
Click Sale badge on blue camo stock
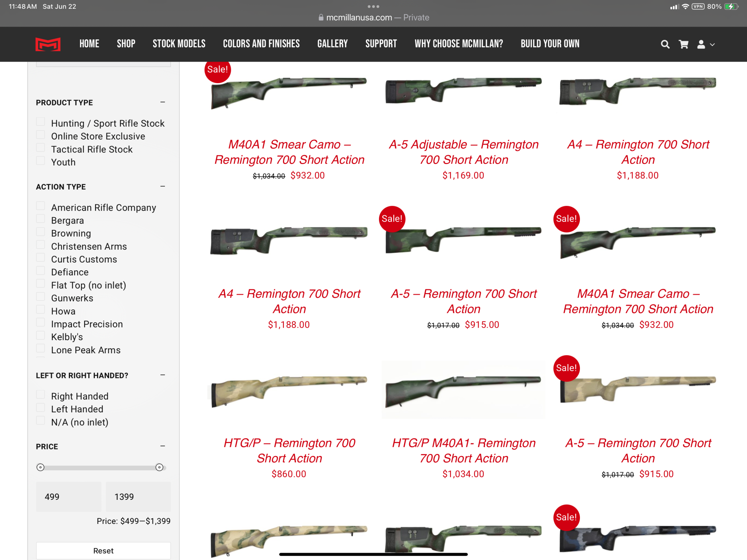(566, 517)
